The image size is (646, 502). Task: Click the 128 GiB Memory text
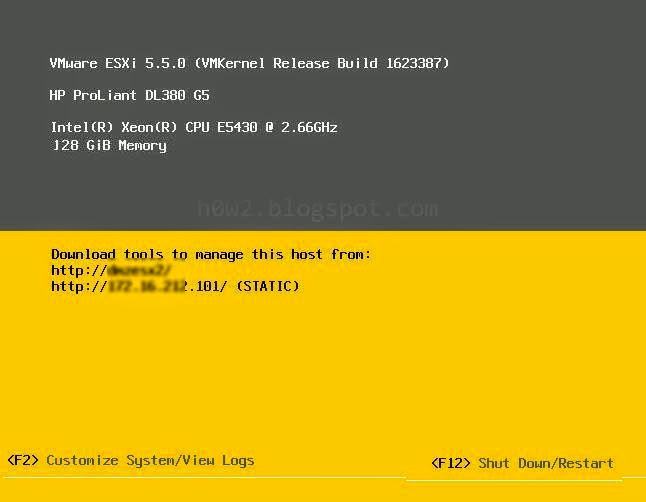[109, 145]
